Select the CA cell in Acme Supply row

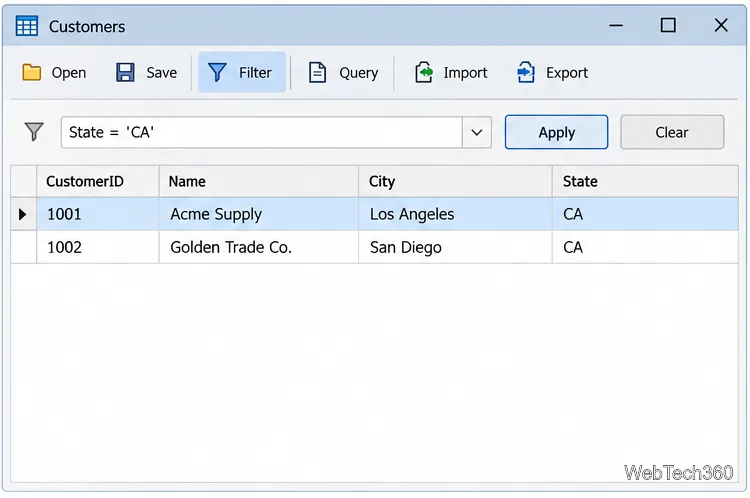click(645, 214)
